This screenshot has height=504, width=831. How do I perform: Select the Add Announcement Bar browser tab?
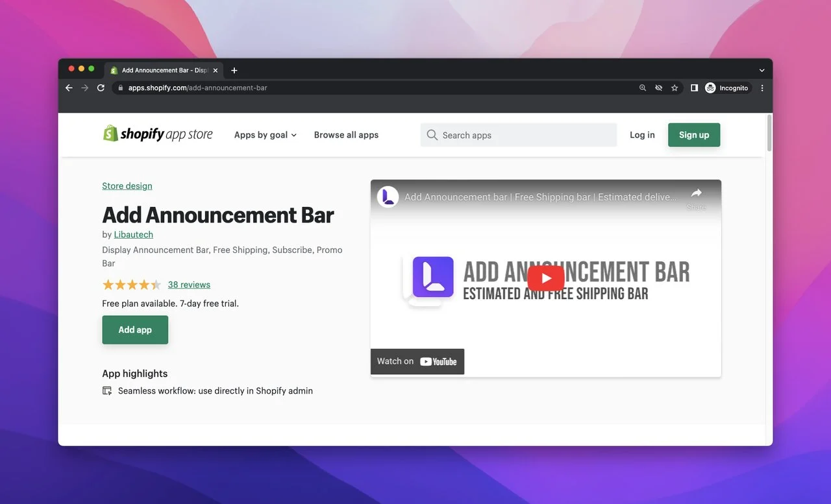pos(164,71)
